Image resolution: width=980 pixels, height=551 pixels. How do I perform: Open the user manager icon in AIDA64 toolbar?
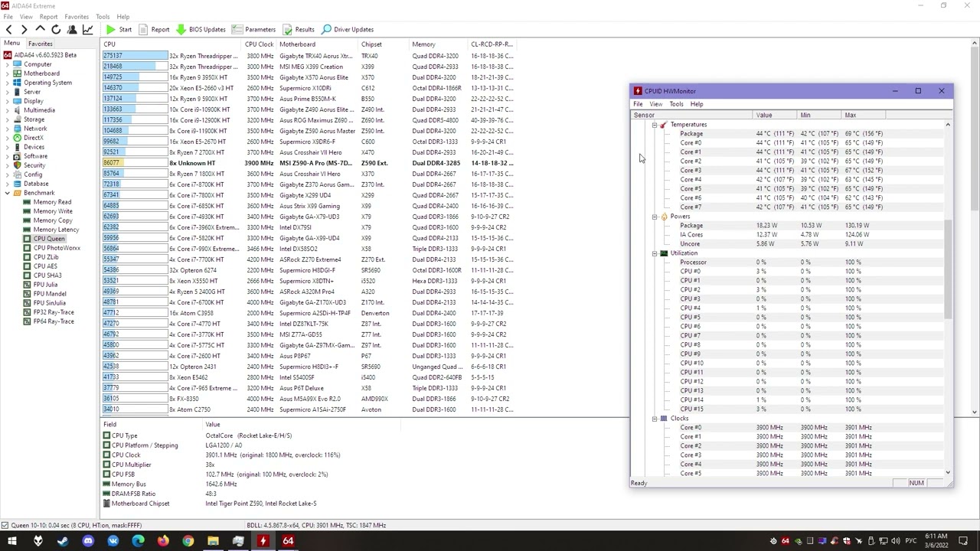(x=72, y=29)
